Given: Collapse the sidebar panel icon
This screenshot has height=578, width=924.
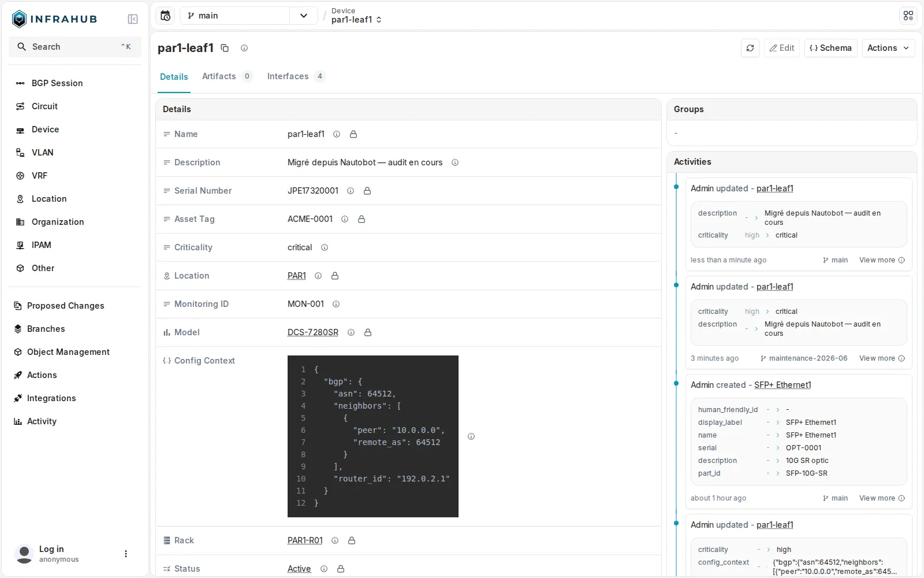Looking at the screenshot, I should coord(133,19).
